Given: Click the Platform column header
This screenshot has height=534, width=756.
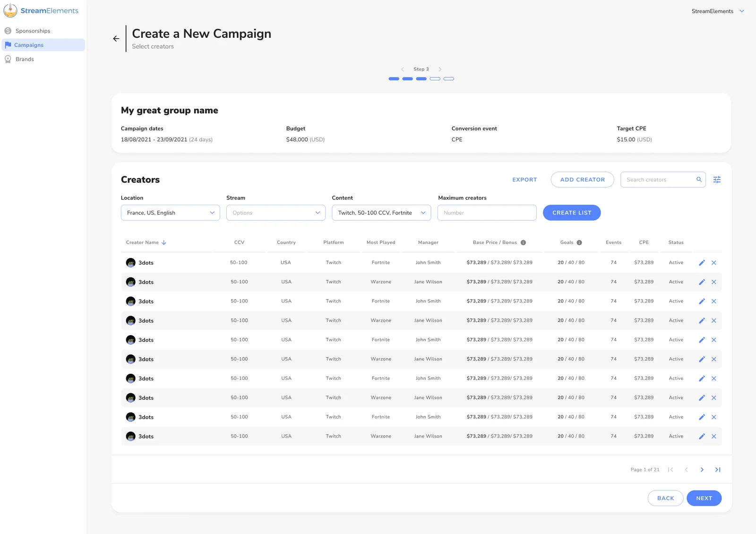Looking at the screenshot, I should click(x=334, y=242).
